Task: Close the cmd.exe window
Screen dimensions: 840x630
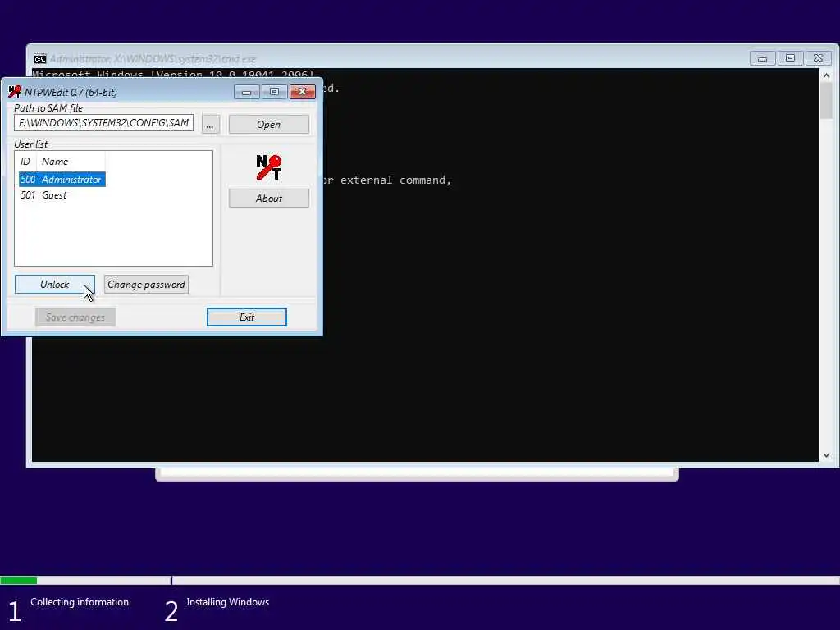Action: 818,58
